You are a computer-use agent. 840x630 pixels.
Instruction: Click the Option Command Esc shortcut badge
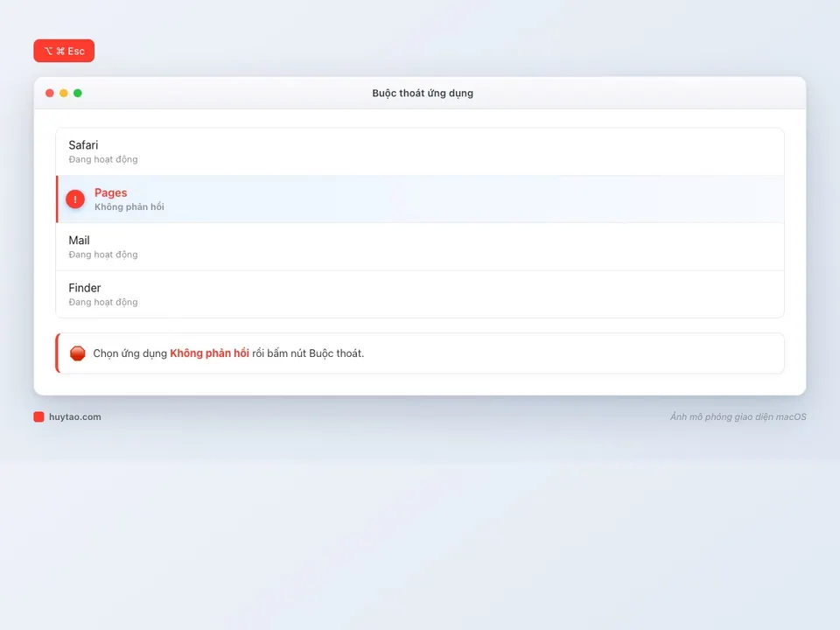(64, 51)
